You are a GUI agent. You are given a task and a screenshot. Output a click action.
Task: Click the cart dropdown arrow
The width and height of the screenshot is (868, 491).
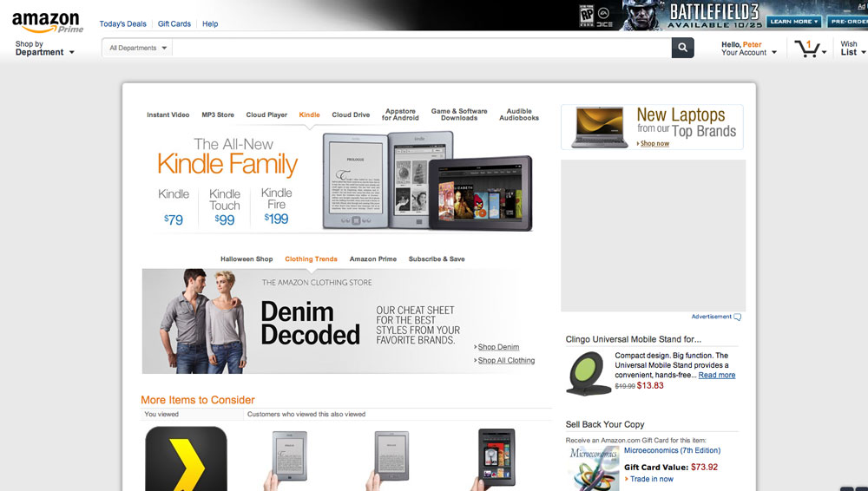825,52
